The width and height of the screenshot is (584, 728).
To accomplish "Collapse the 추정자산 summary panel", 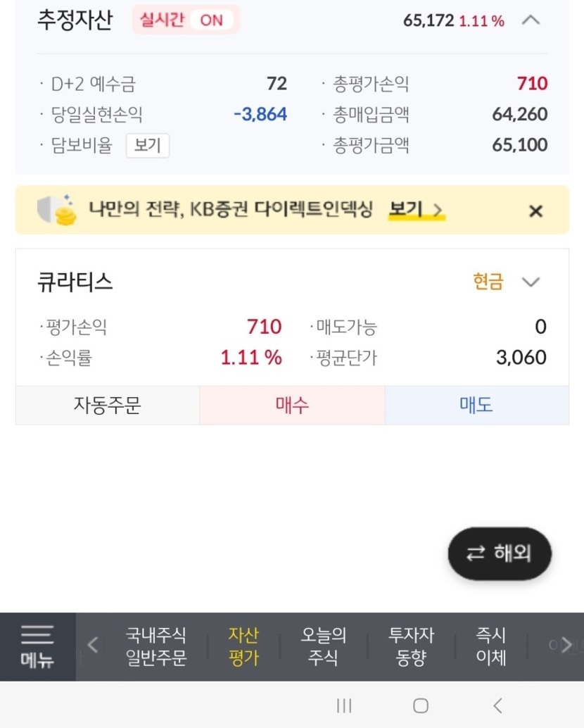I will coord(531,20).
